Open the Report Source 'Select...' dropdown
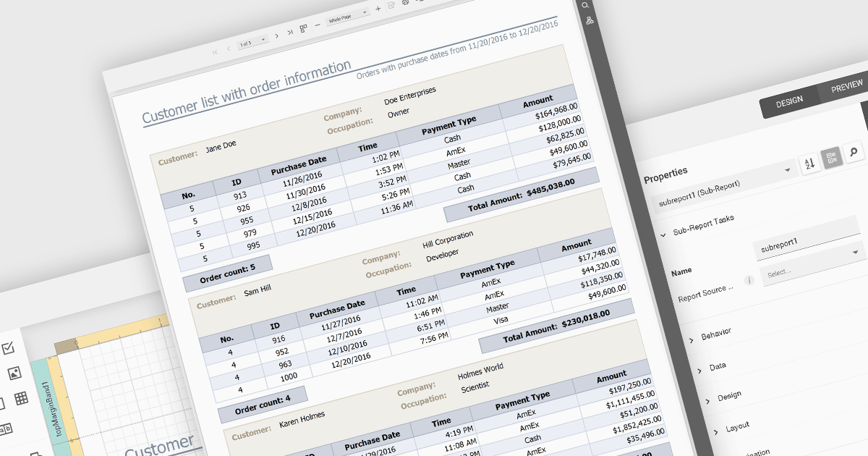Viewport: 868px width, 456px height. [x=812, y=263]
